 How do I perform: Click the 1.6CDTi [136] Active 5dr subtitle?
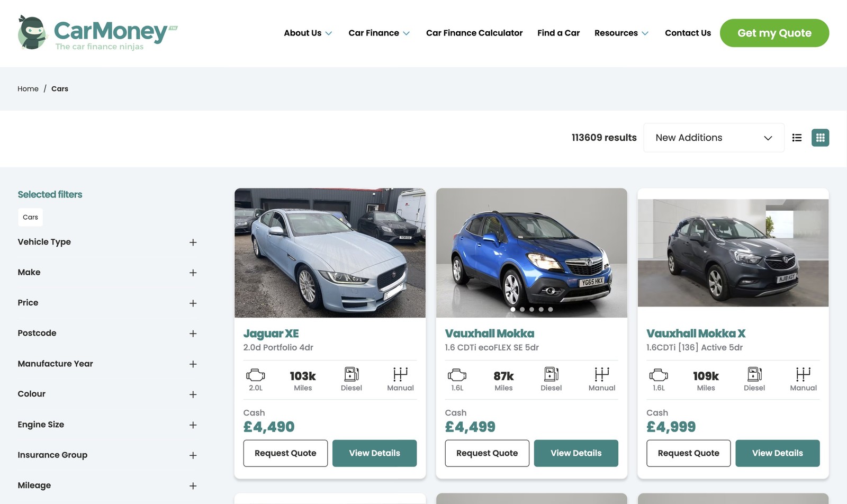[695, 347]
